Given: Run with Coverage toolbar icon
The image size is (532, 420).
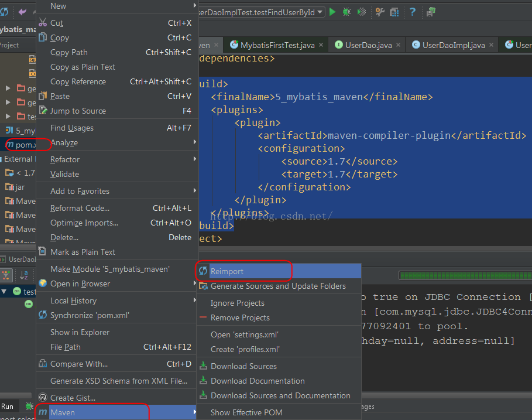Looking at the screenshot, I should pyautogui.click(x=362, y=12).
